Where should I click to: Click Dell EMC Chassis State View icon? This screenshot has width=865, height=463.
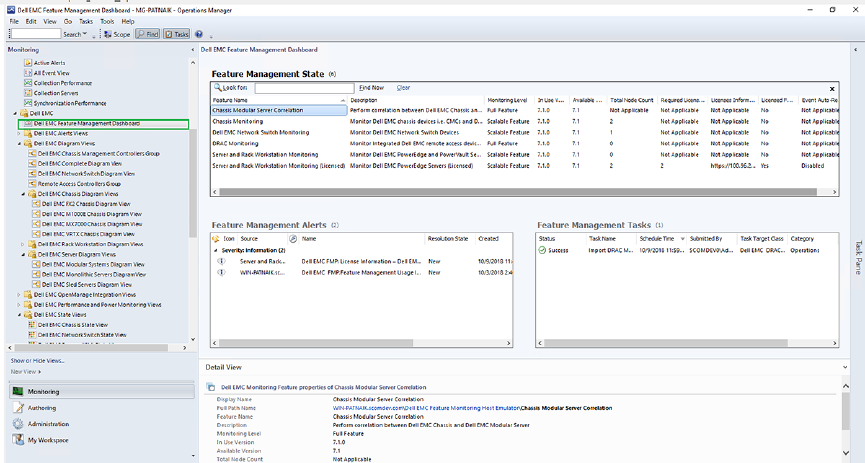point(32,325)
